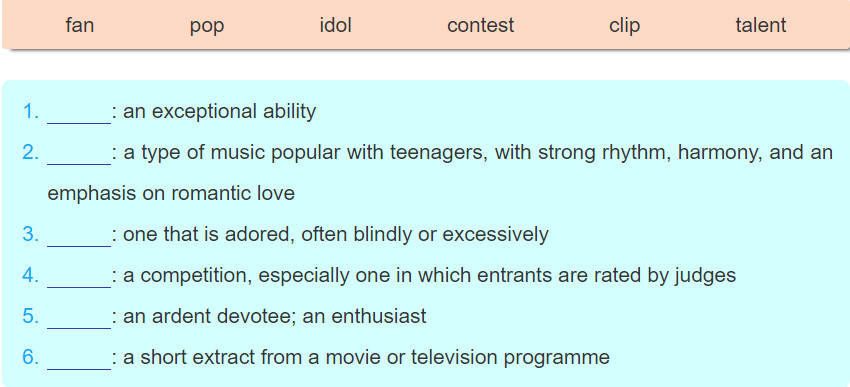This screenshot has width=850, height=387.
Task: Click question number 2
Action: click(31, 153)
